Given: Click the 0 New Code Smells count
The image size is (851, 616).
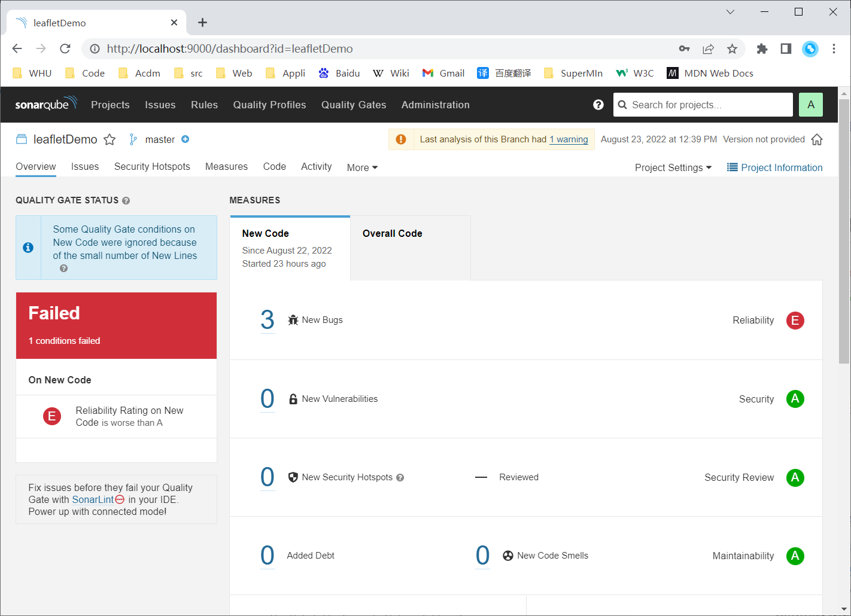Looking at the screenshot, I should (x=482, y=556).
